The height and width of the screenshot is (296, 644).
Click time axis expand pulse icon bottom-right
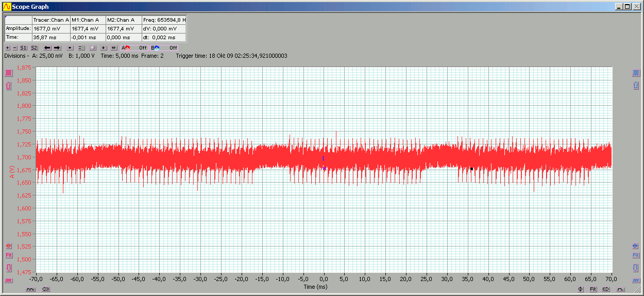[x=621, y=289]
